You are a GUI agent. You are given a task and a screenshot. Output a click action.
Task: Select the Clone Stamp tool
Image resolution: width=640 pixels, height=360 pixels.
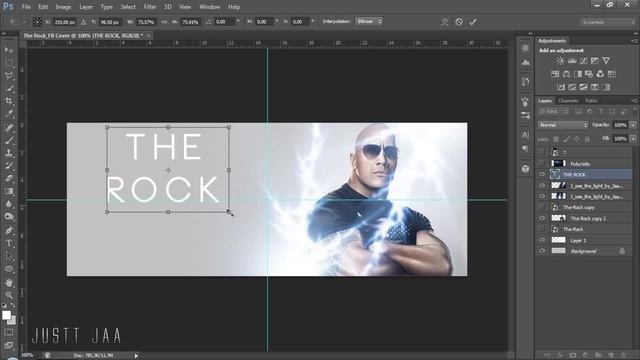[9, 153]
